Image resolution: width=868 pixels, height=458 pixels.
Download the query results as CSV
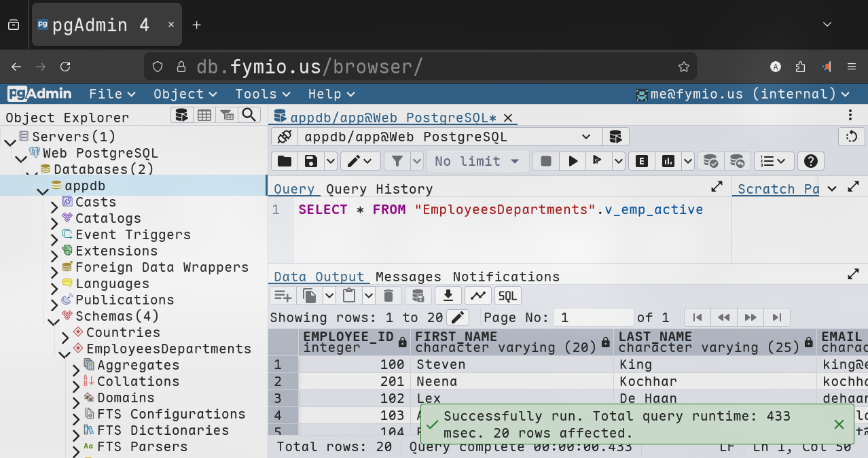[448, 296]
